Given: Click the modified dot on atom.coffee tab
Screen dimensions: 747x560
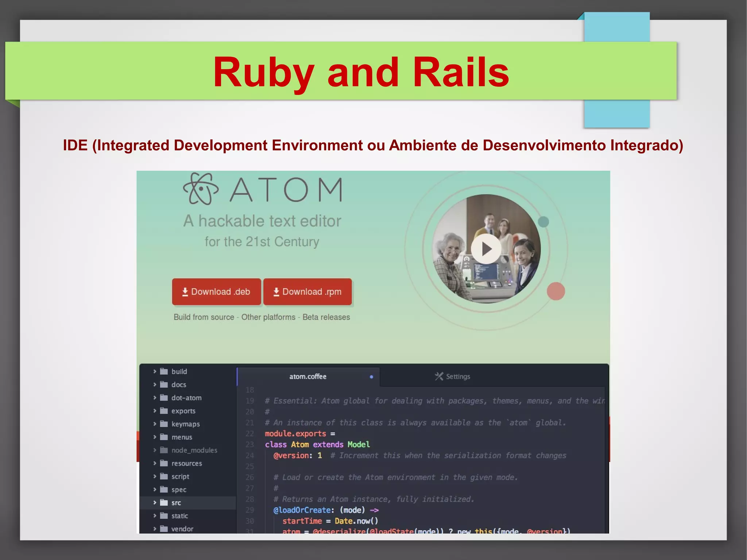Looking at the screenshot, I should [x=371, y=377].
